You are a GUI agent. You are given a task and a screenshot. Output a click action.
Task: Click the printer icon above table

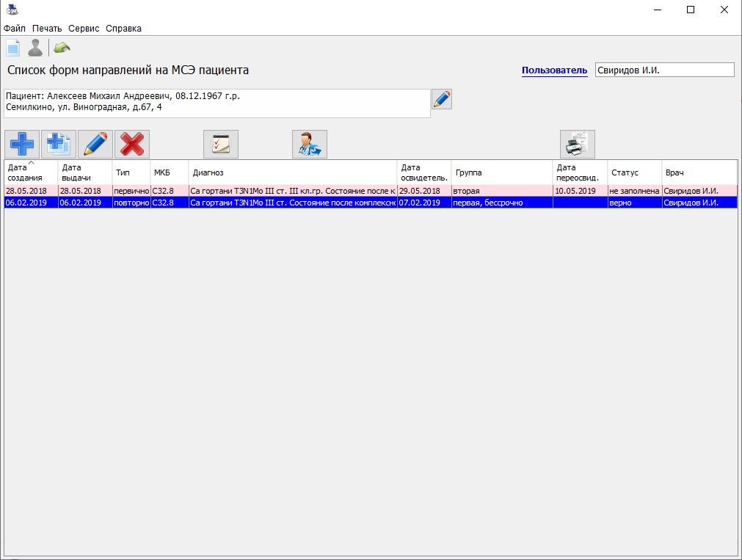point(578,145)
